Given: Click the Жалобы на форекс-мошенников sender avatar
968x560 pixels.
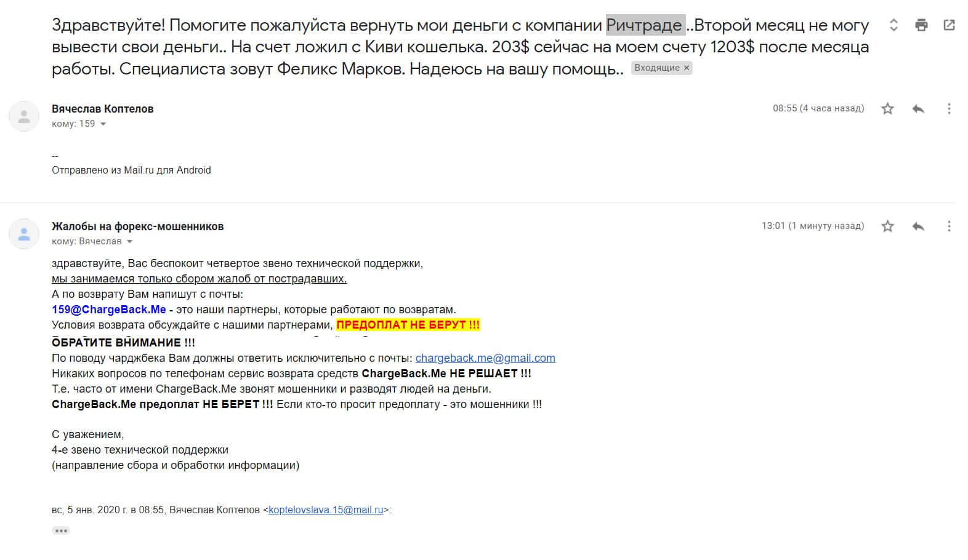Looking at the screenshot, I should click(x=24, y=234).
